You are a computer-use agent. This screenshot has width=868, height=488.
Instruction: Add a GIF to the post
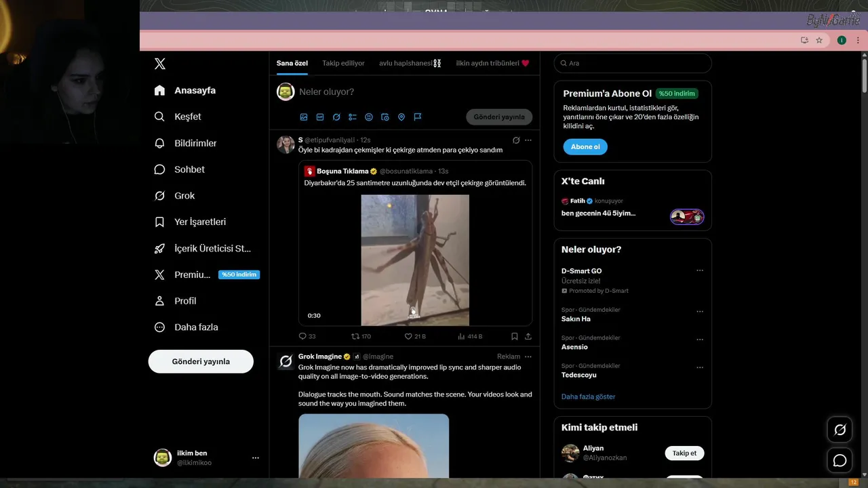click(320, 117)
